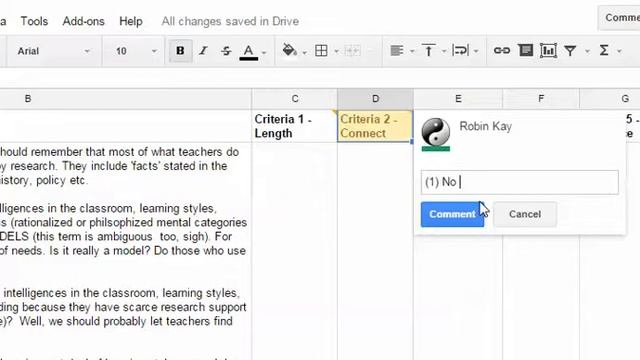This screenshot has width=640, height=360.
Task: Insert a link with the chain icon
Action: click(502, 51)
